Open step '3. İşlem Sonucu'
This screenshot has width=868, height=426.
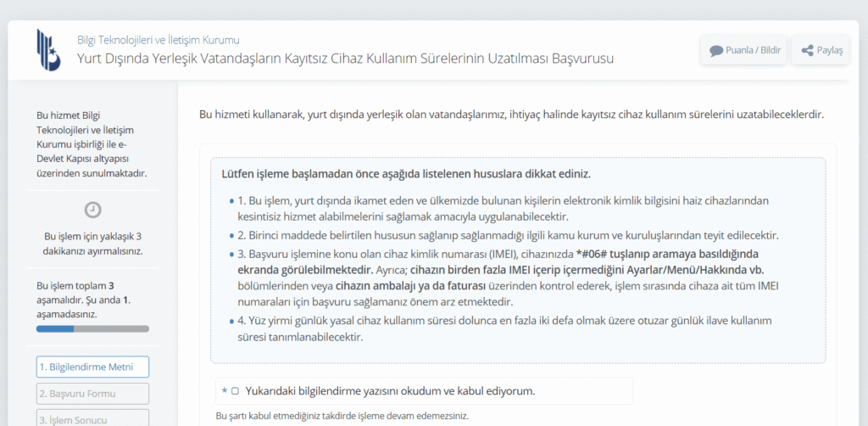92,418
